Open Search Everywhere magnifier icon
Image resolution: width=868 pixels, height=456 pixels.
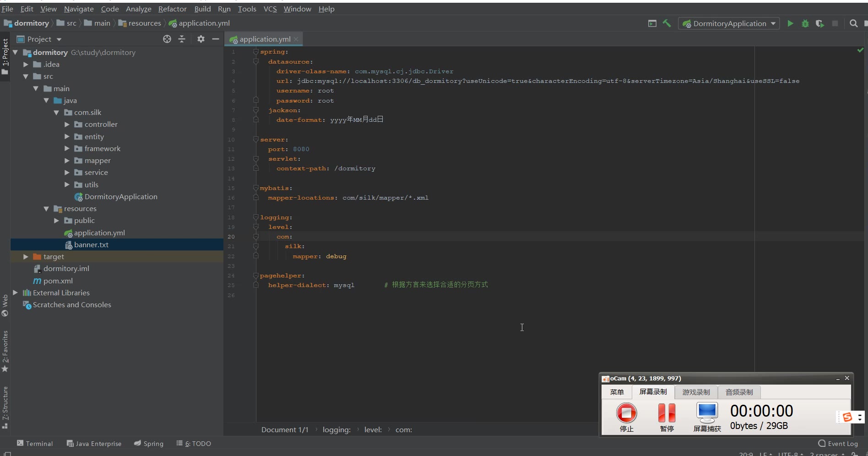853,23
